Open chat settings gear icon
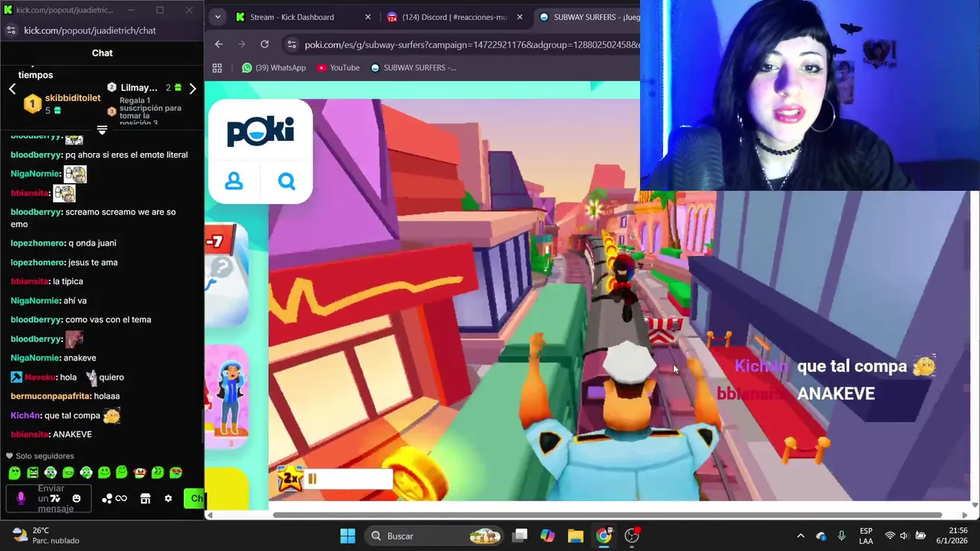 [168, 498]
